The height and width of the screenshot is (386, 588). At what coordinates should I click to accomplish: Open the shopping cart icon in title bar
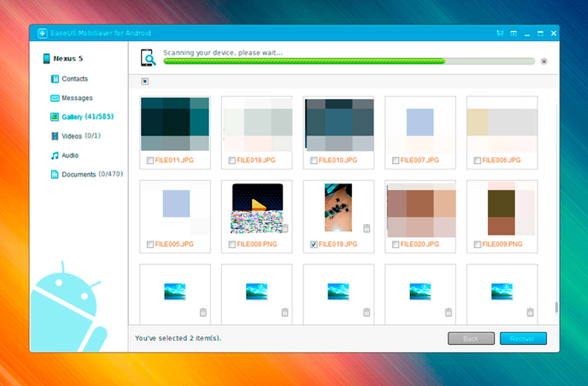[x=500, y=33]
